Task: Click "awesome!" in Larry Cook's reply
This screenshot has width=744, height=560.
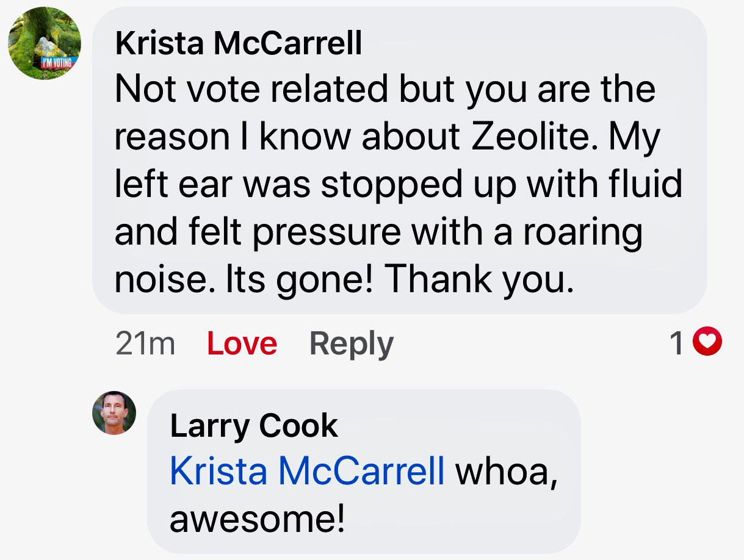Action: [257, 519]
